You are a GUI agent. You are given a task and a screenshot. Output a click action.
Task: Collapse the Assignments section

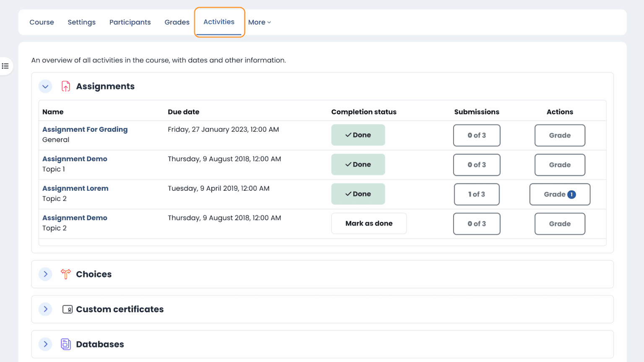tap(45, 86)
